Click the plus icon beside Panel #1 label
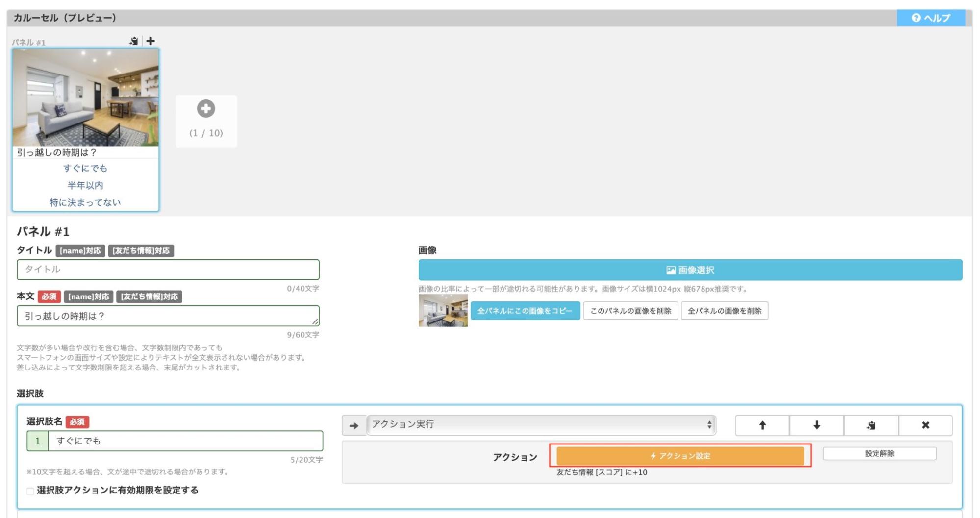Screen dimensions: 980x518 (151, 41)
